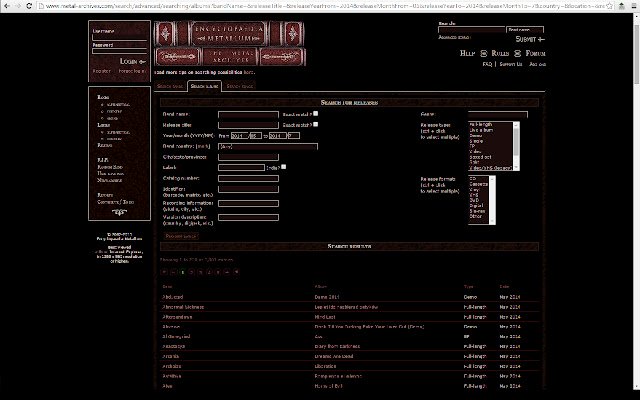The image size is (640, 400).
Task: Click the Band name input field
Action: [x=248, y=115]
